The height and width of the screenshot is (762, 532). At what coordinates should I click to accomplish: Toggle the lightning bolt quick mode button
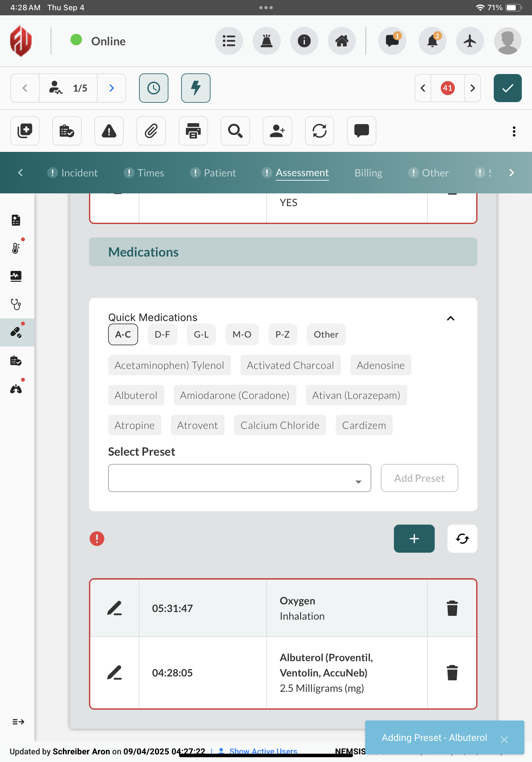(x=196, y=88)
